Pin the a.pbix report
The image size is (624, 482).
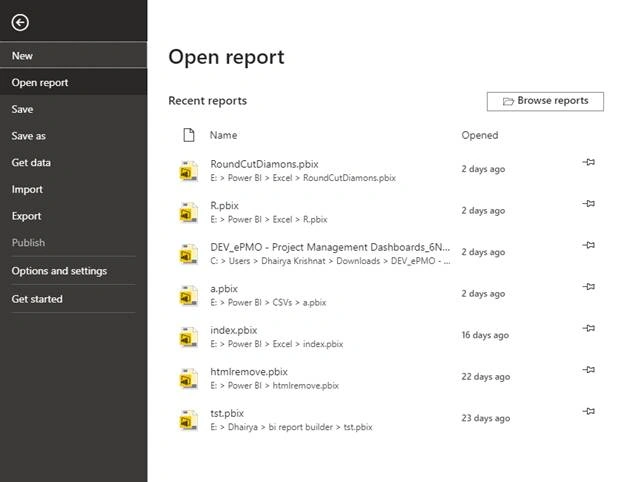click(x=589, y=287)
